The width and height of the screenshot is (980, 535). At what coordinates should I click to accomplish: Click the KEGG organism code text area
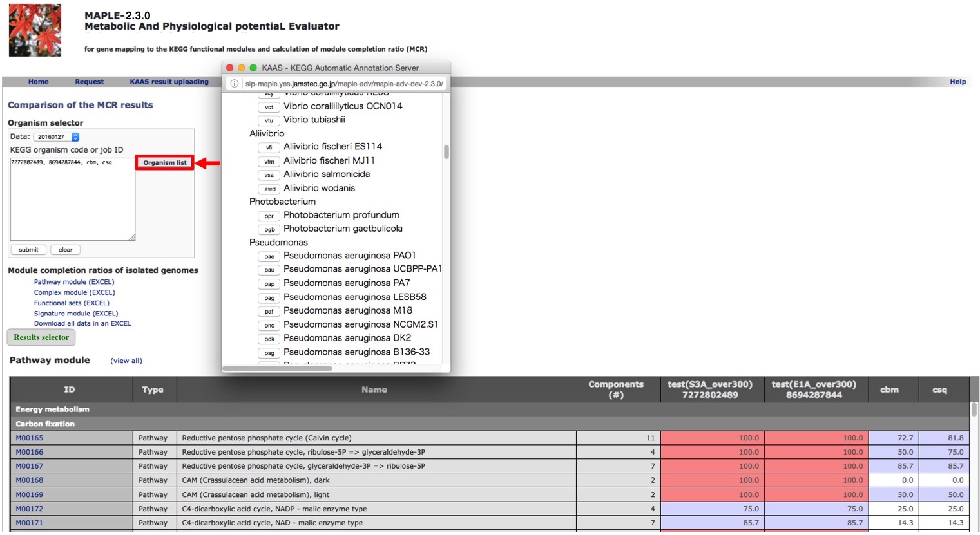[72, 200]
